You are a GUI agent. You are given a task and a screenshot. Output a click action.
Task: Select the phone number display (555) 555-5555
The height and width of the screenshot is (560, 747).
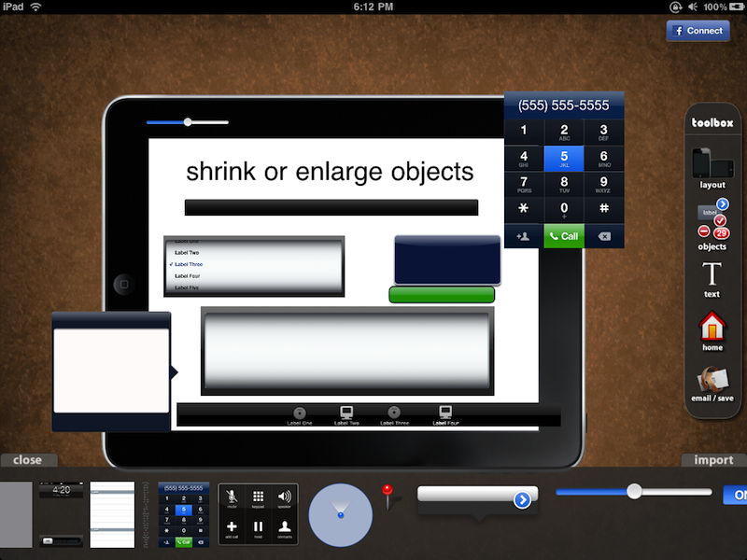(x=564, y=105)
